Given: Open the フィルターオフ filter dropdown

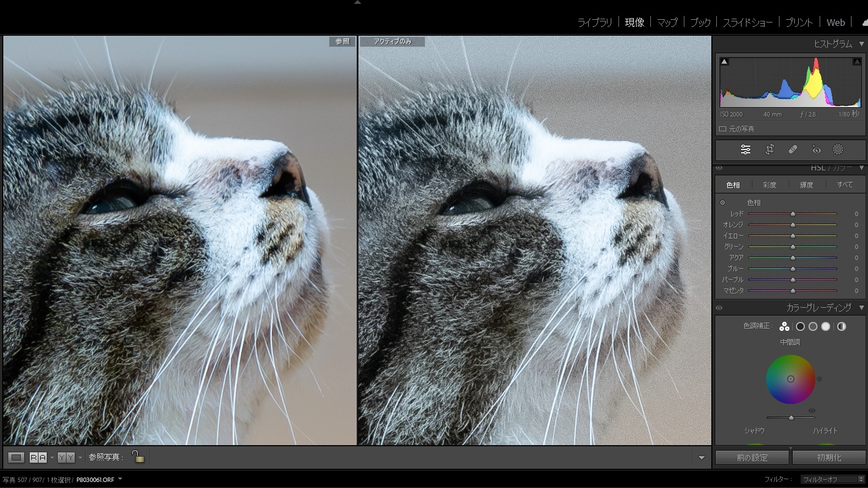Looking at the screenshot, I should (833, 479).
